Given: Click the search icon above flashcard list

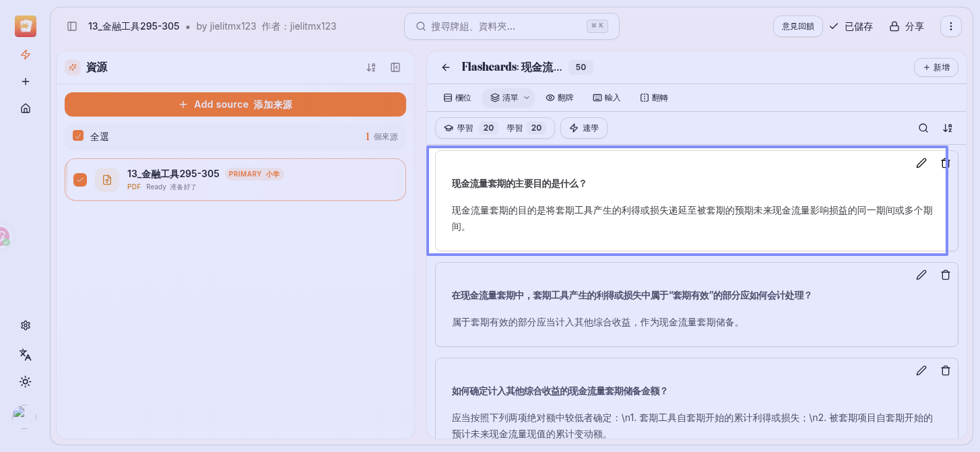Looking at the screenshot, I should 923,128.
